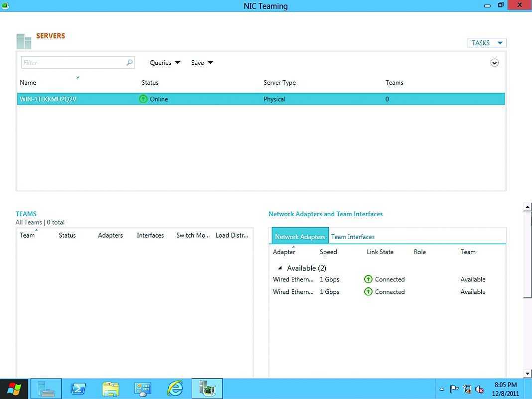Open File Explorer from the taskbar

pos(111,389)
